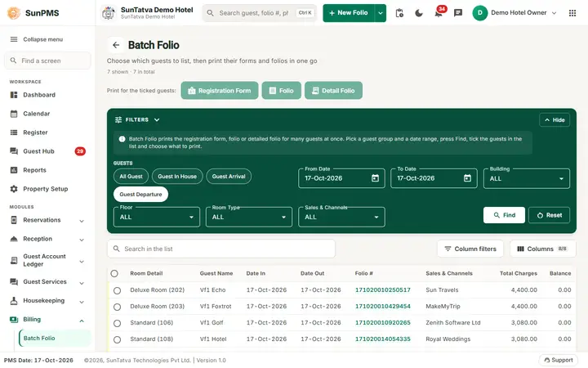Open the Floor dropdown

click(x=157, y=217)
